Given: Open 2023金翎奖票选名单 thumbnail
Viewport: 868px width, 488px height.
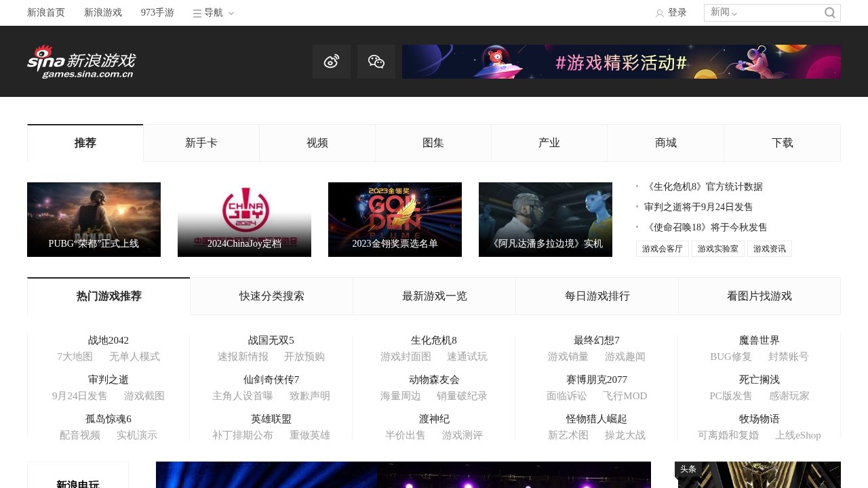Looking at the screenshot, I should click(395, 220).
